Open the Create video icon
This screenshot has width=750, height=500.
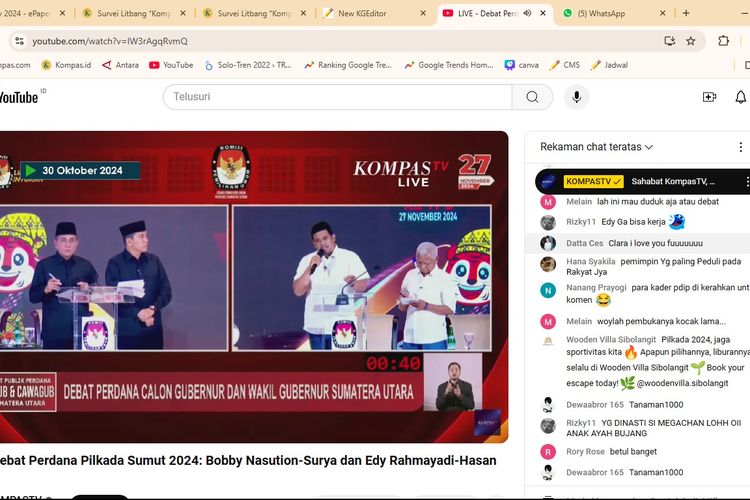coord(709,97)
